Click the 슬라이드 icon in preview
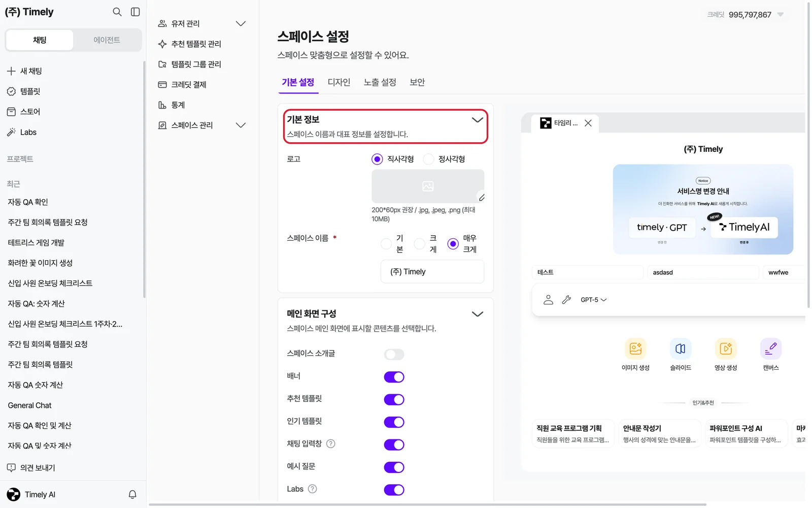Screen dimensions: 812x508 681,348
